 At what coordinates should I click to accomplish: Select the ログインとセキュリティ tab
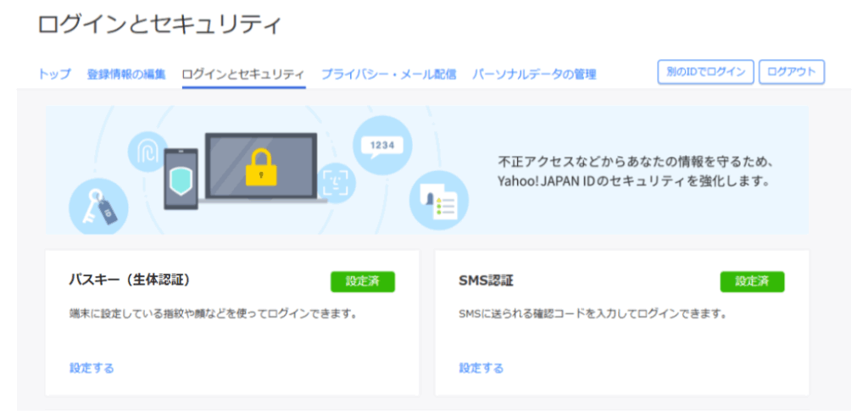point(243,75)
